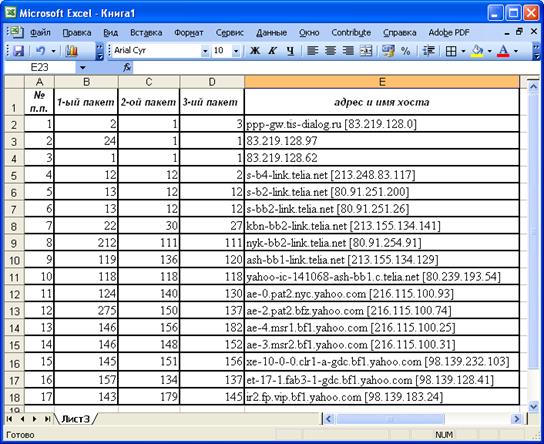Viewport: 544px width, 444px height.
Task: Open the Файл menu
Action: pos(40,33)
